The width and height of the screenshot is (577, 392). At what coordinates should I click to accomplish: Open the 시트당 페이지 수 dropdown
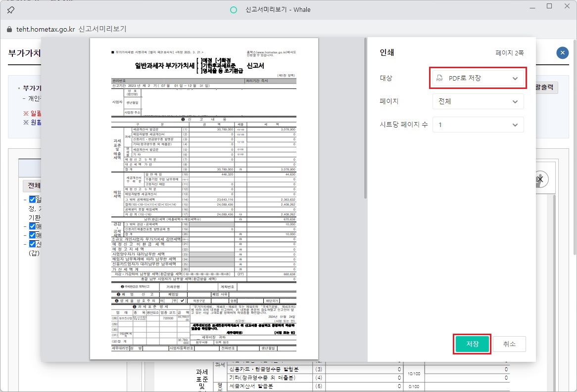pos(478,125)
